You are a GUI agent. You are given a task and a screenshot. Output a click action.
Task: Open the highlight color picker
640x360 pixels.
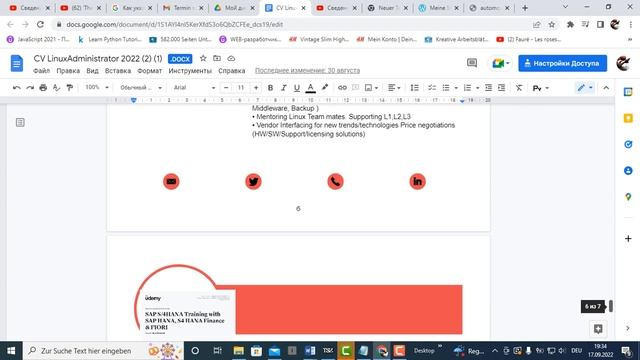325,88
